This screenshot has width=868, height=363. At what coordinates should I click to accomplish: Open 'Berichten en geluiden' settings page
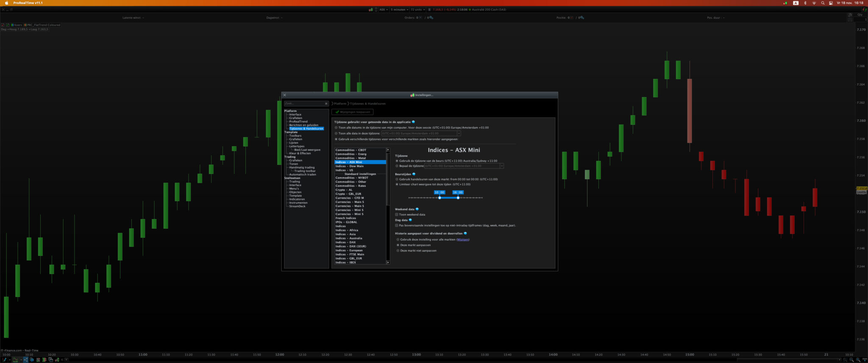[303, 125]
